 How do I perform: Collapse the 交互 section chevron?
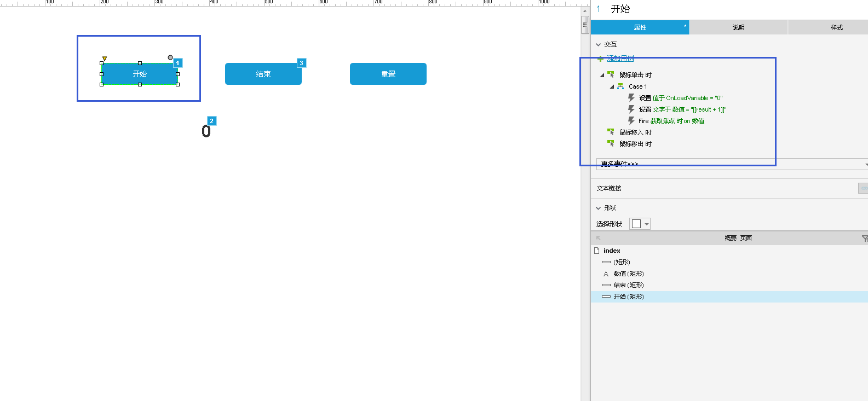[x=599, y=45]
